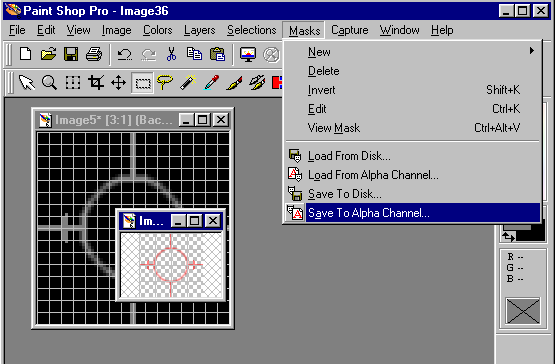Click the small crosshair image window canvas
The image size is (555, 364).
click(x=171, y=265)
